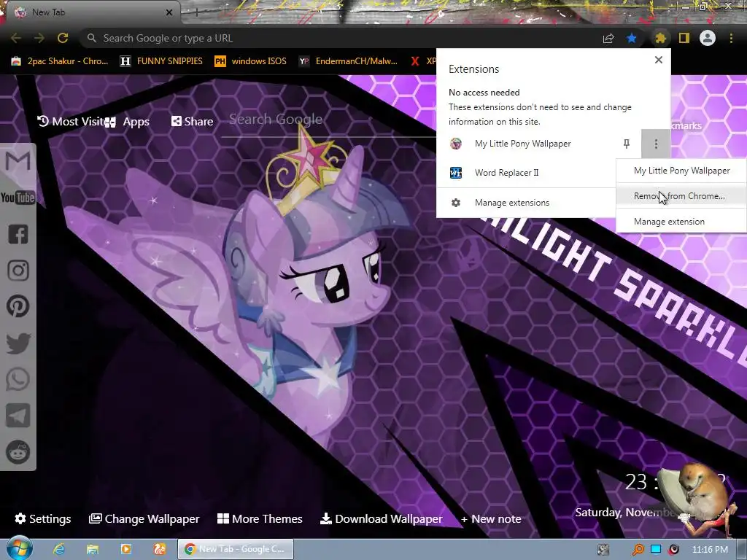Open Windows Explorer folder from taskbar
The image size is (747, 560).
(x=93, y=549)
